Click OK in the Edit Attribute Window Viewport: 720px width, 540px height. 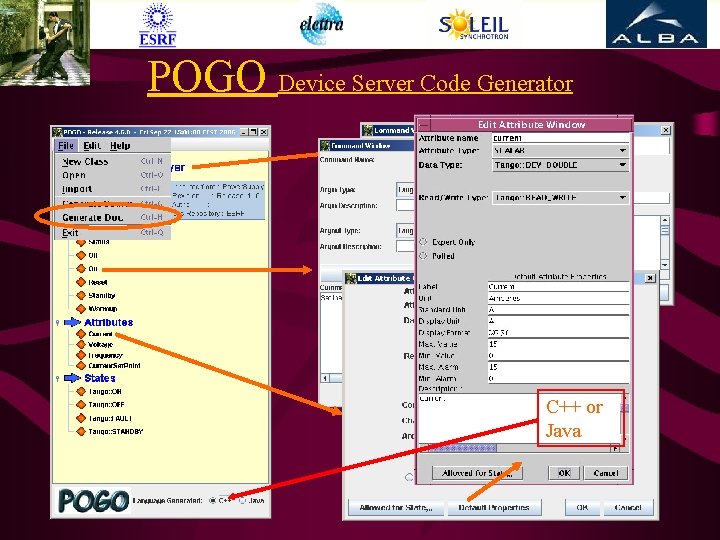click(x=564, y=473)
